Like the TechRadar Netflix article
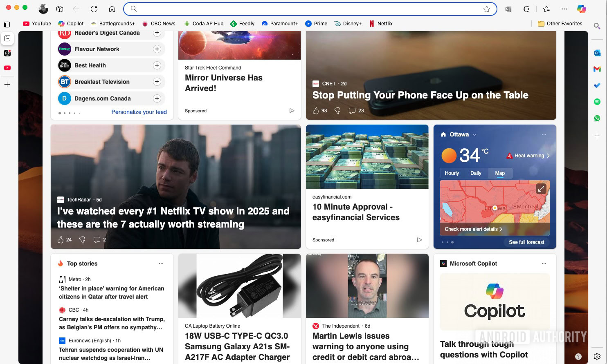The image size is (607, 364). point(61,240)
